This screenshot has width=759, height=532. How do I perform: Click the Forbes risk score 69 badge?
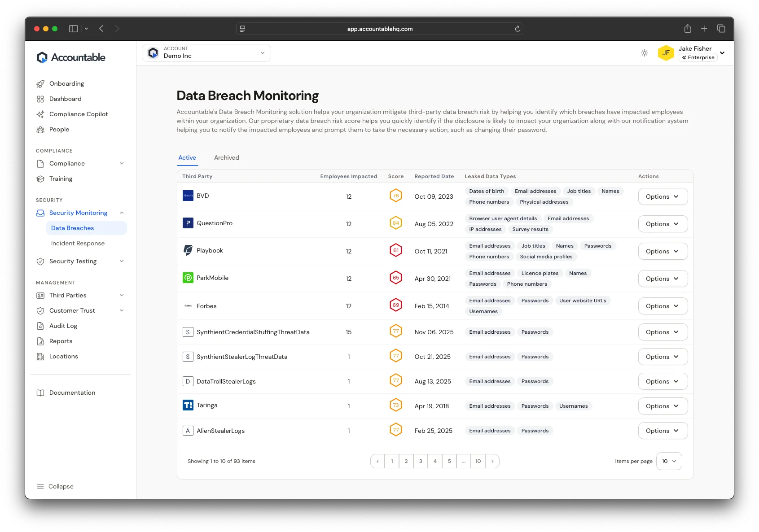coord(396,305)
